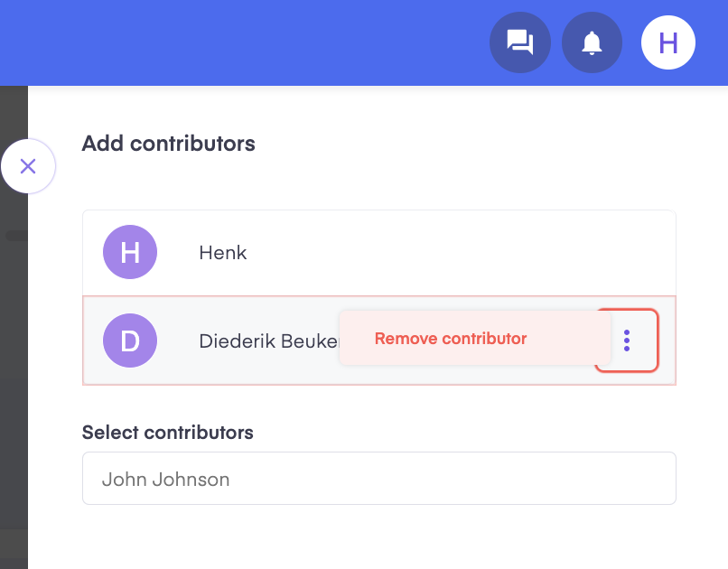Click the blue header bar background
The width and height of the screenshot is (728, 569).
tap(241, 42)
